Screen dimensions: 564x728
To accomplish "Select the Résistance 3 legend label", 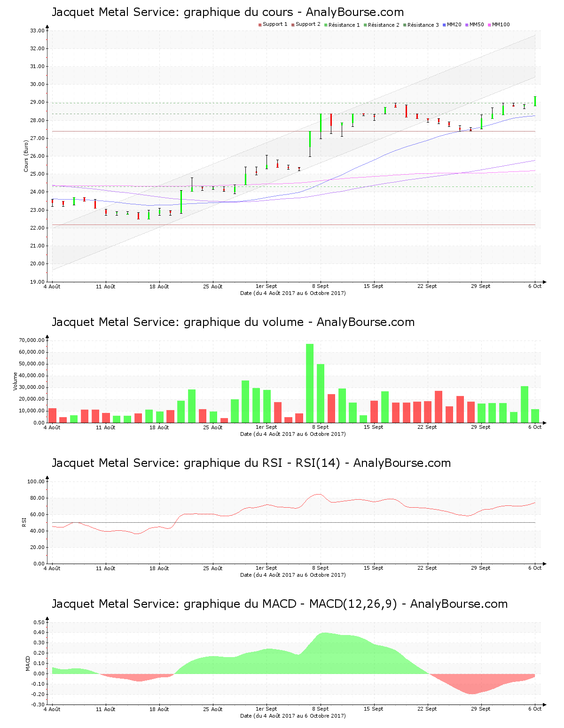I will 423,24.
